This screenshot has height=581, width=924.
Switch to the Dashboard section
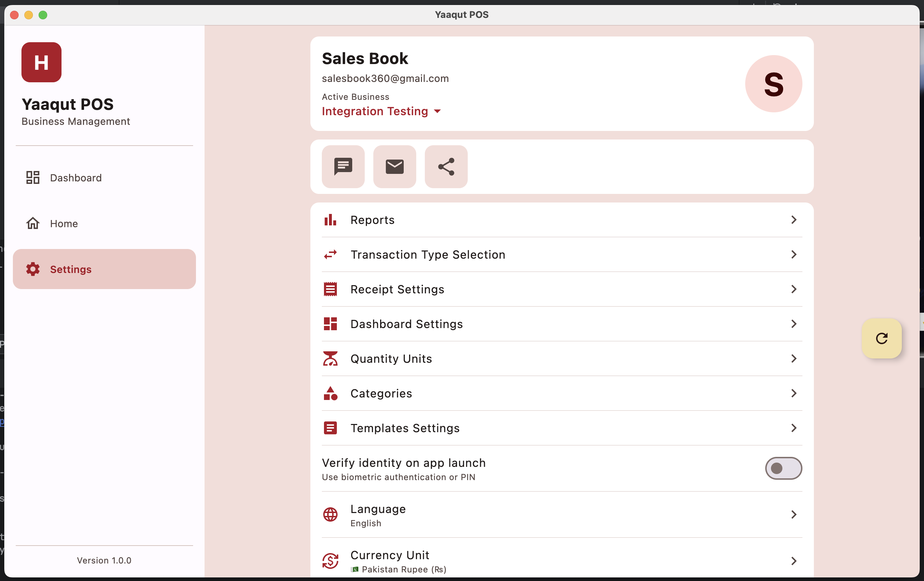75,177
